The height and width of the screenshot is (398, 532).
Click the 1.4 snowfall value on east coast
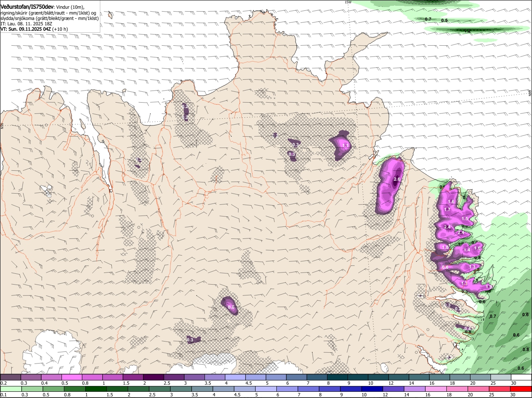pos(467,250)
